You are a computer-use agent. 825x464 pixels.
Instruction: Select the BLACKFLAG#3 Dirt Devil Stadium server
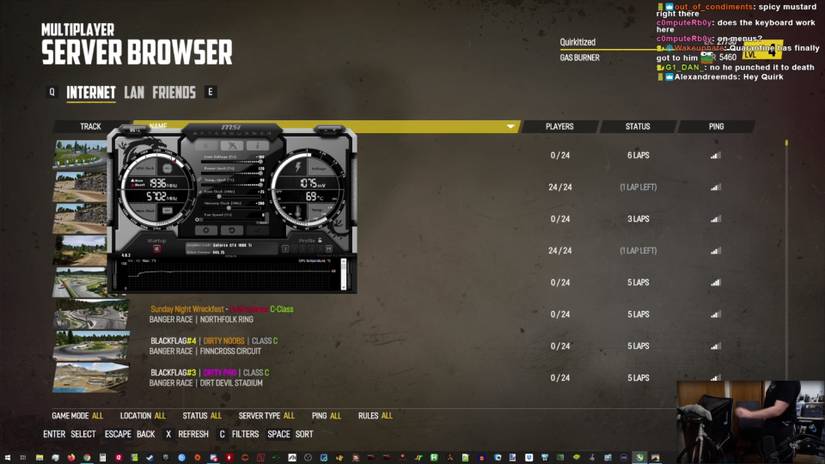[300, 378]
